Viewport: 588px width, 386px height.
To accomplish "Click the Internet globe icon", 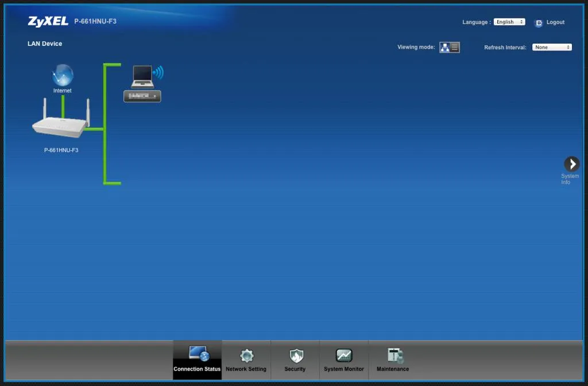I will pos(63,75).
